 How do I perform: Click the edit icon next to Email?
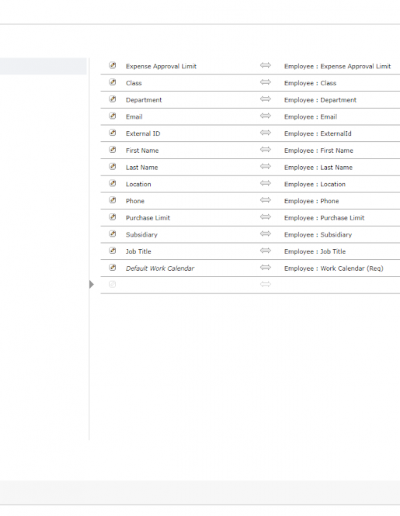pyautogui.click(x=113, y=116)
